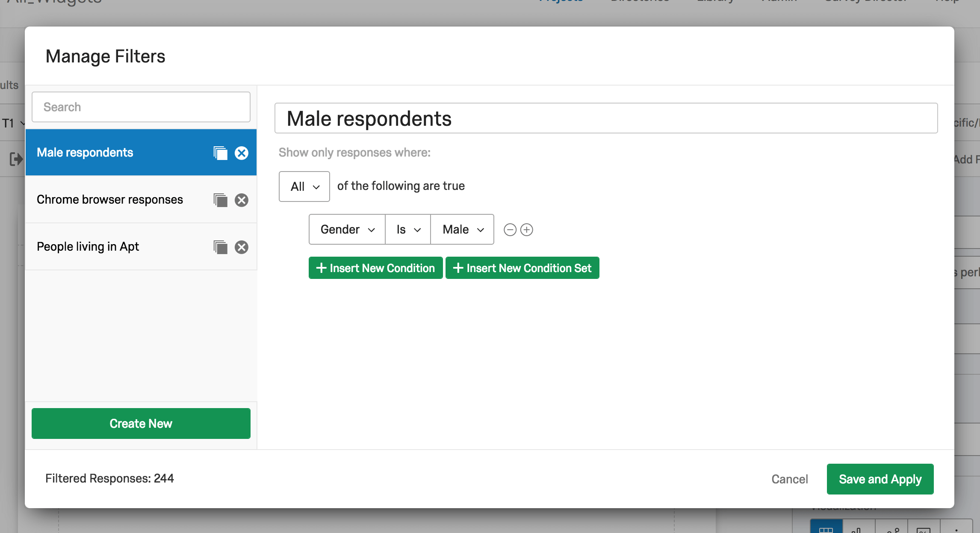The width and height of the screenshot is (980, 533).
Task: Open the All/Any conjunction dropdown
Action: pos(304,187)
